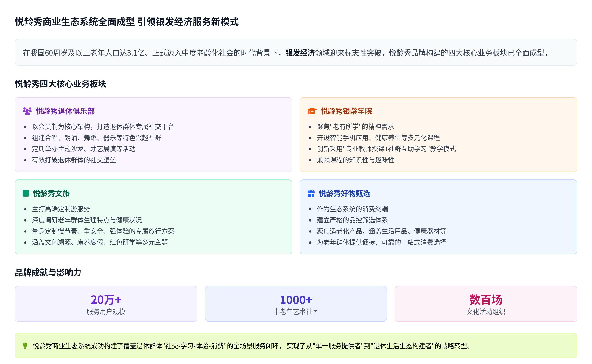This screenshot has width=592, height=364.
Task: Click the bold 银发经济 text in intro
Action: pos(300,53)
